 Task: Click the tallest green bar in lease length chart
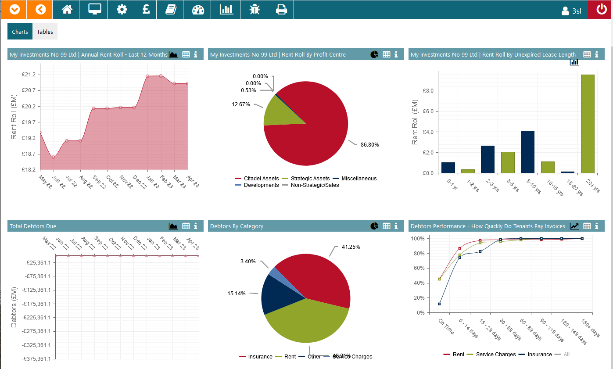[588, 124]
